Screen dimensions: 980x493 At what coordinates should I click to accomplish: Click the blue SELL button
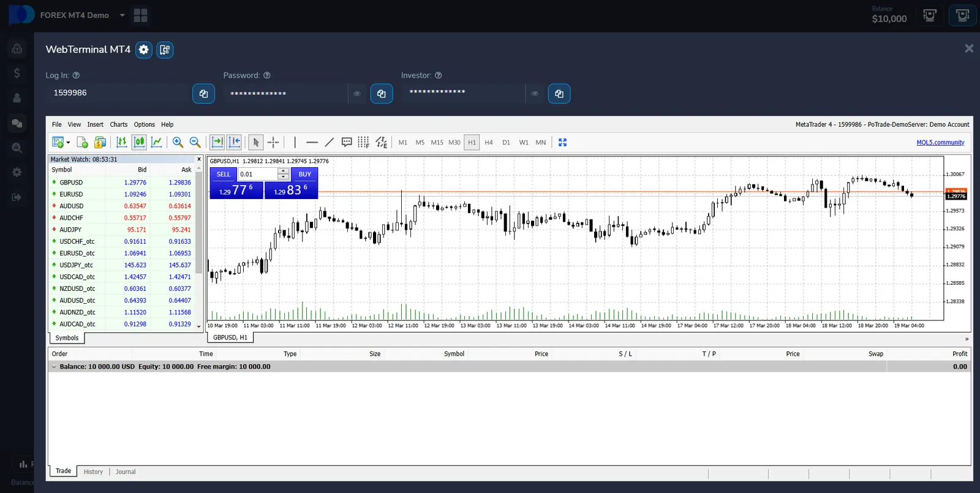pyautogui.click(x=224, y=175)
